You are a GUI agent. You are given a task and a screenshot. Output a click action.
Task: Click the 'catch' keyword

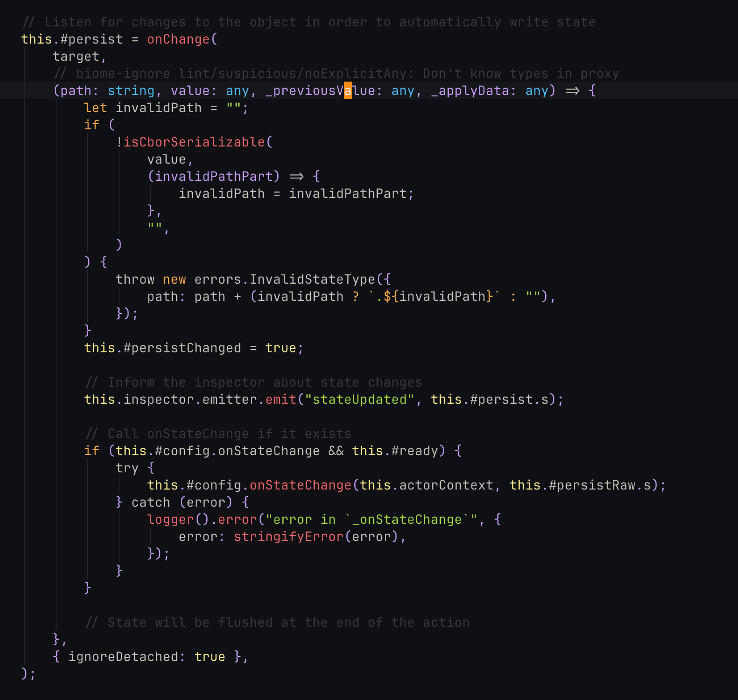pyautogui.click(x=151, y=503)
